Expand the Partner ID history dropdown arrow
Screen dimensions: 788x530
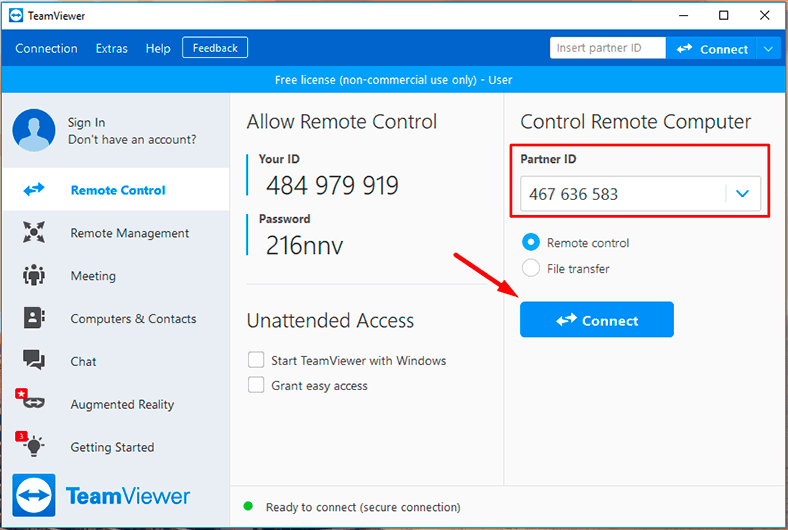[742, 193]
